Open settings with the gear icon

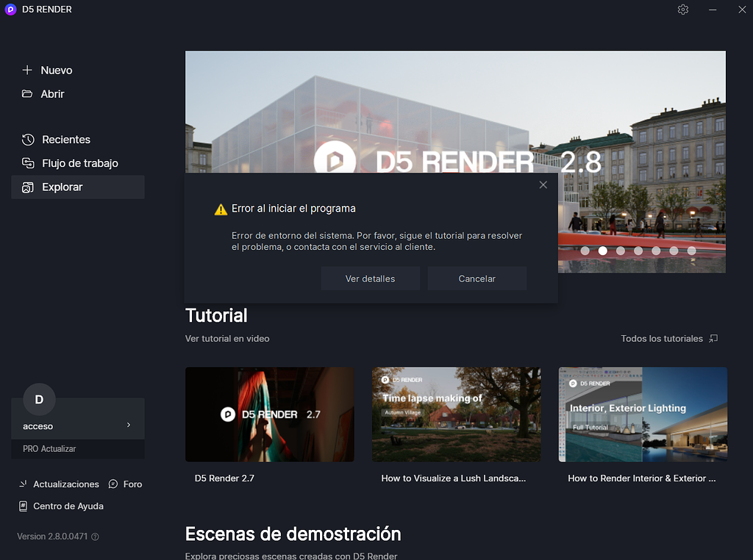coord(683,10)
